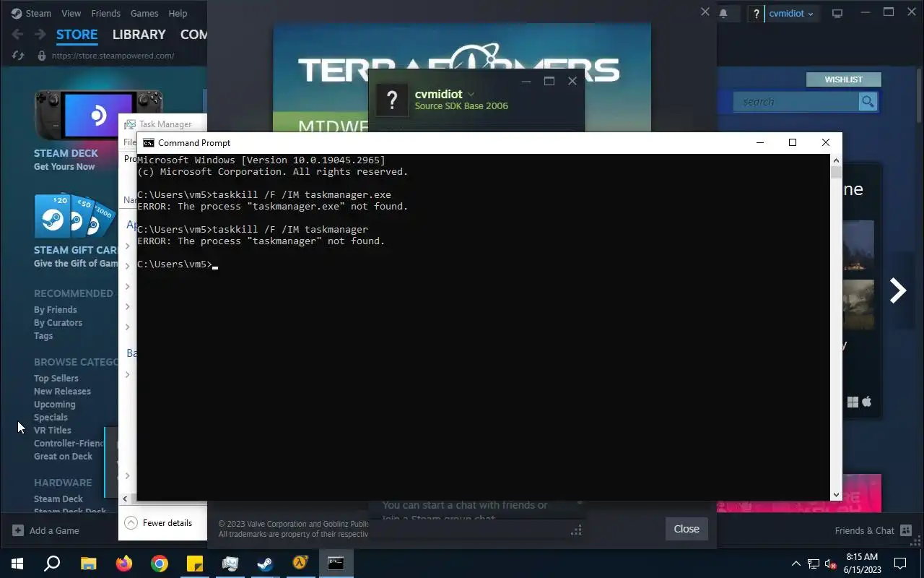Open the VR Titles link
The height and width of the screenshot is (578, 924).
(53, 430)
